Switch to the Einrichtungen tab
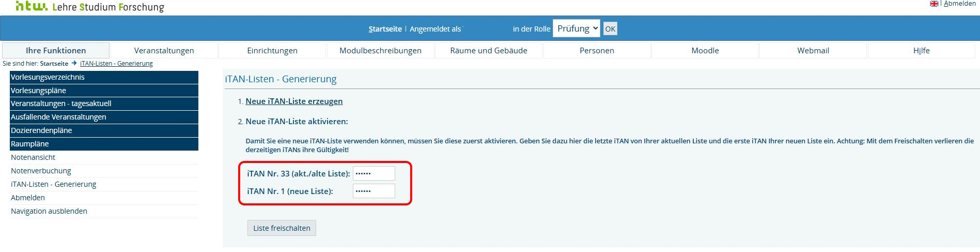The width and height of the screenshot is (980, 252). (272, 50)
